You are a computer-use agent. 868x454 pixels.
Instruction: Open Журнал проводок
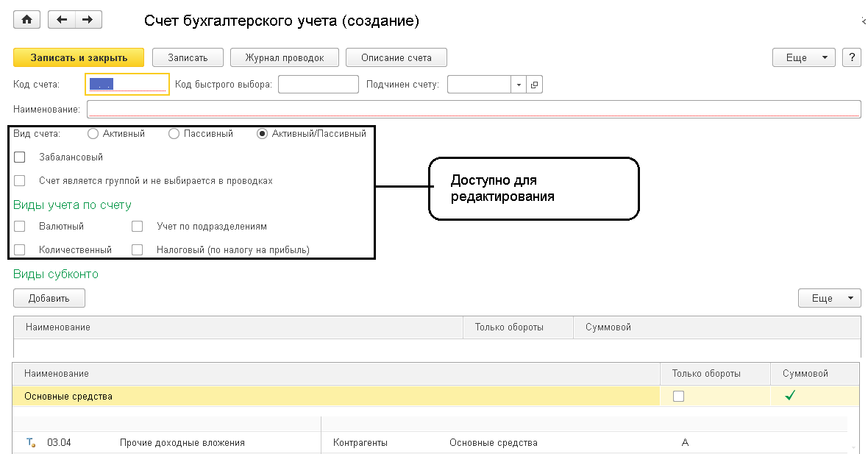coord(285,57)
